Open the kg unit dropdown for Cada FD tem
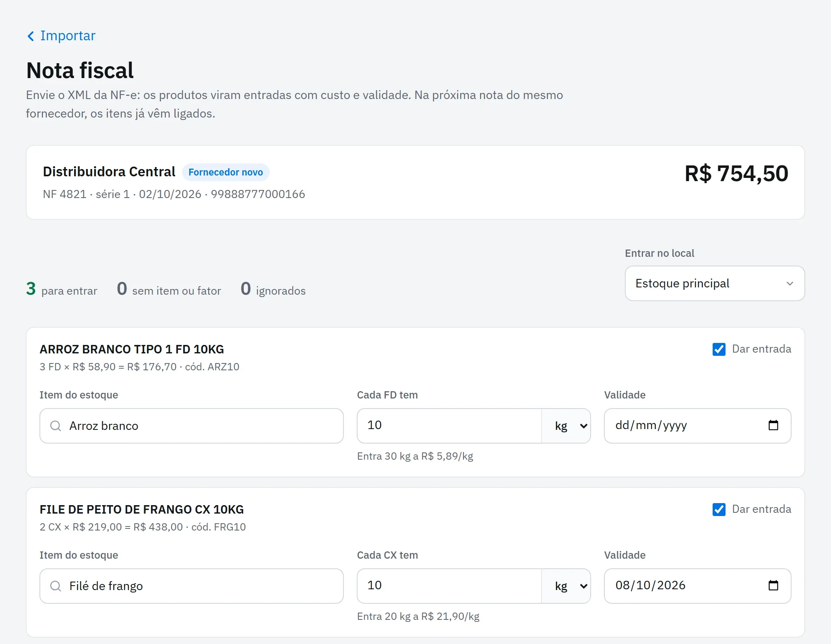Screen dimensions: 831x644 pyautogui.click(x=566, y=426)
